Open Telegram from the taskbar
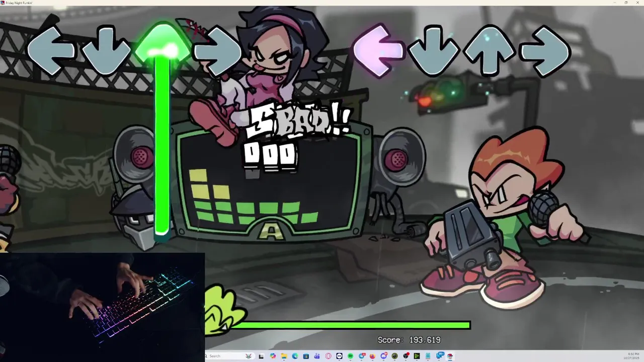 click(362, 356)
